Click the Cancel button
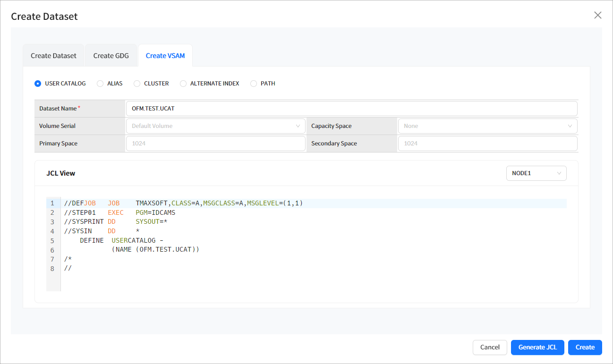Image resolution: width=613 pixels, height=364 pixels. [490, 347]
